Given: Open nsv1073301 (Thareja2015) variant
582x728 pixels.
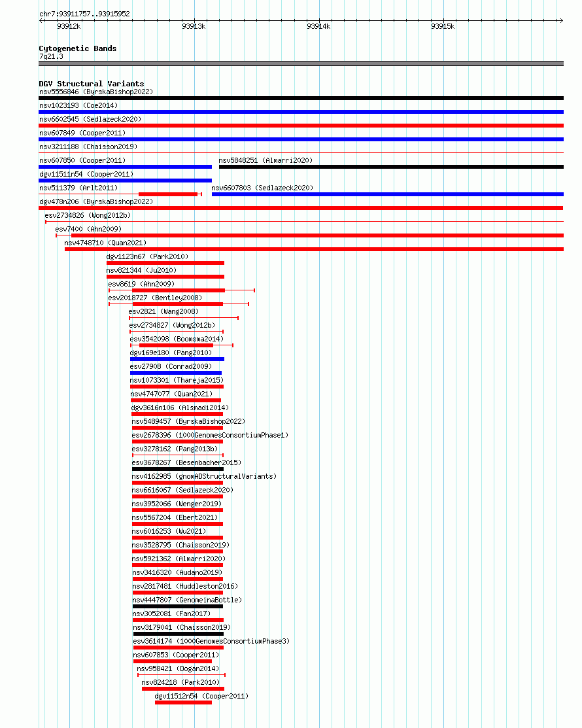Looking at the screenshot, I should (x=177, y=387).
